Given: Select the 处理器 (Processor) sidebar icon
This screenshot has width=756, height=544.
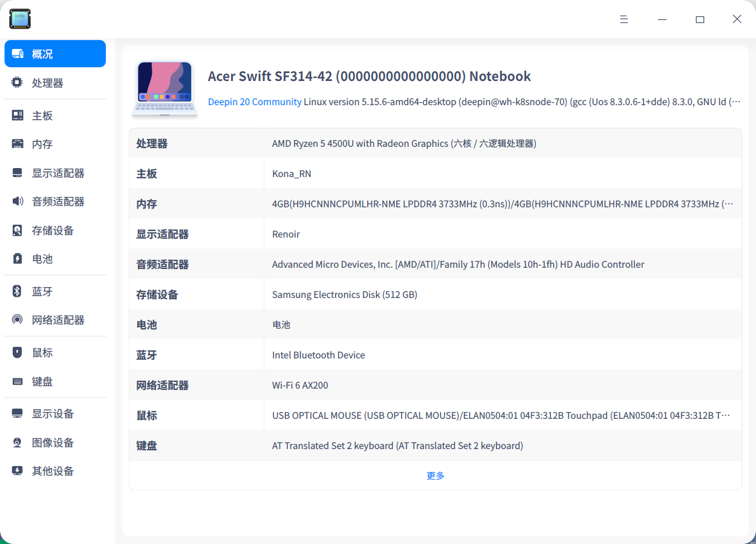Looking at the screenshot, I should 18,82.
